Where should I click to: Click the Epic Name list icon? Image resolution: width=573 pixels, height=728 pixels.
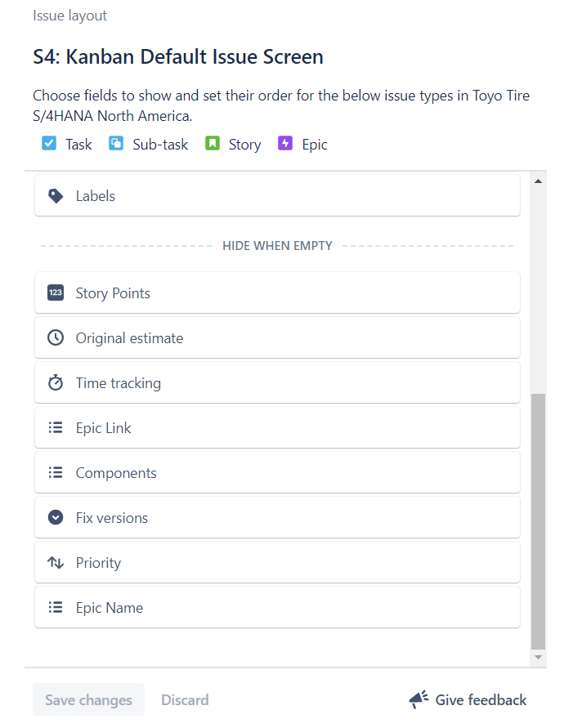56,607
